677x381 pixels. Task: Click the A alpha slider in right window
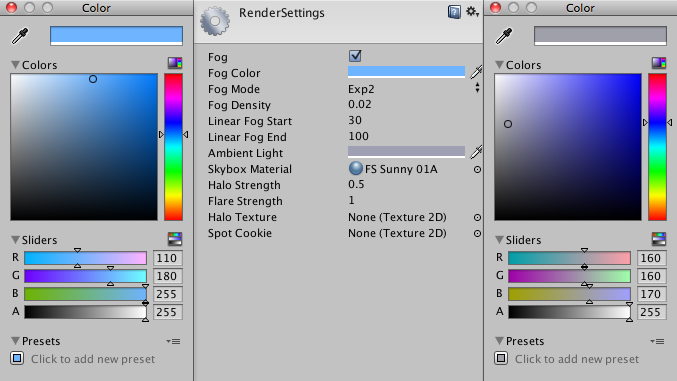[569, 312]
